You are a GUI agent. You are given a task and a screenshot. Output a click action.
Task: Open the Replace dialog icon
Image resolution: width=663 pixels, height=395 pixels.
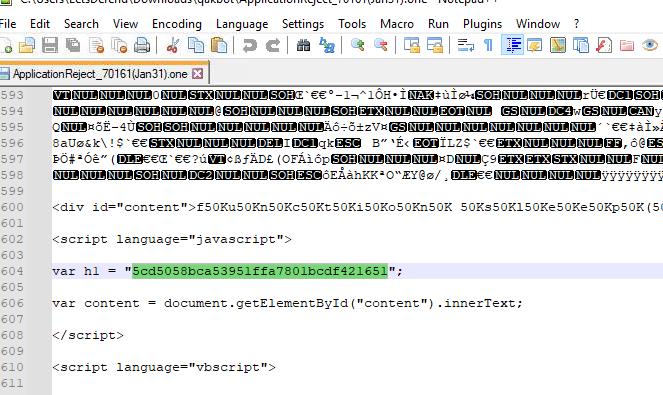coord(327,45)
